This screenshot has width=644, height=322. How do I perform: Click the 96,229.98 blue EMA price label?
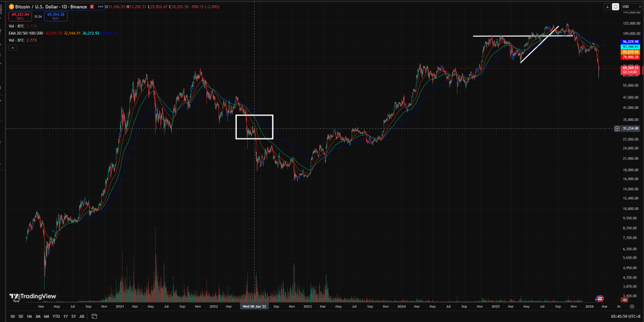[x=630, y=41]
